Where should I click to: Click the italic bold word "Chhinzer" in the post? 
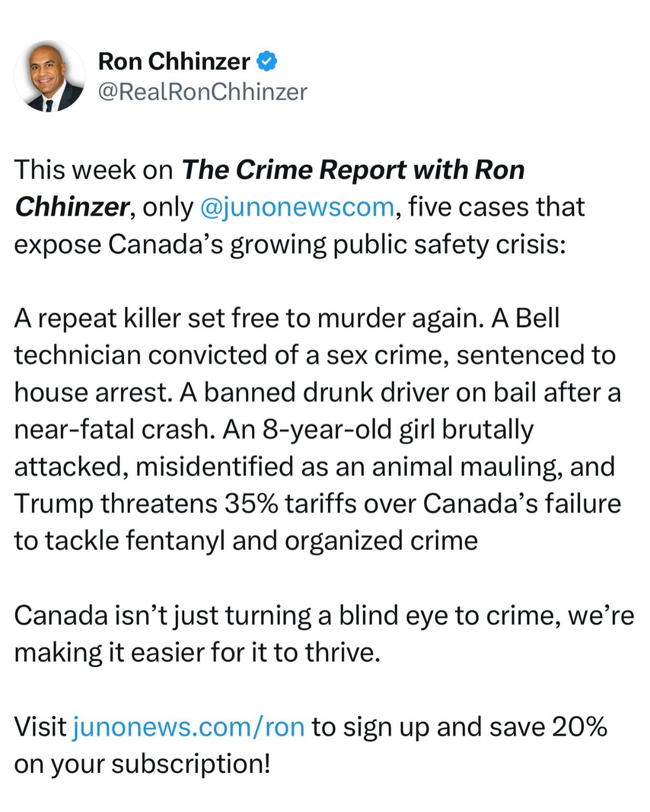(x=71, y=207)
